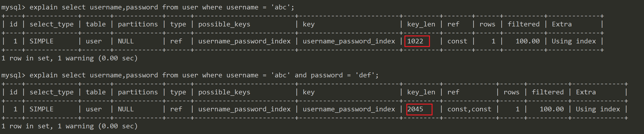Click 'possible_keys' header in the second table
The width and height of the screenshot is (644, 134).
coord(224,92)
